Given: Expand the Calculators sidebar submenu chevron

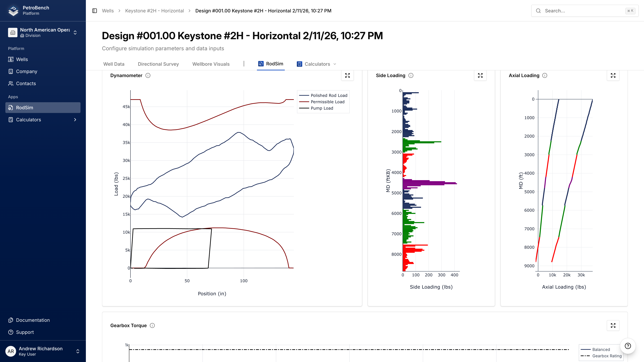Looking at the screenshot, I should point(75,120).
